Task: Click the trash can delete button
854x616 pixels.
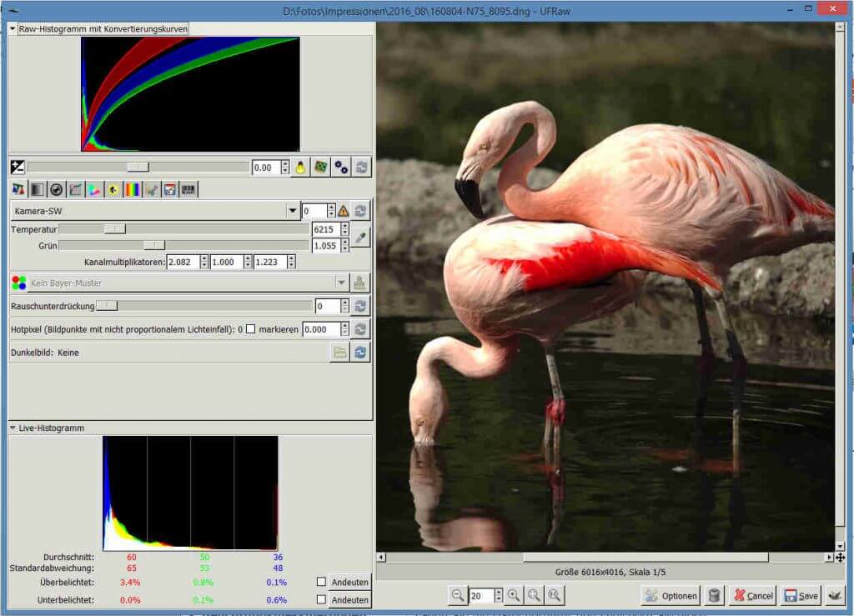Action: point(714,595)
